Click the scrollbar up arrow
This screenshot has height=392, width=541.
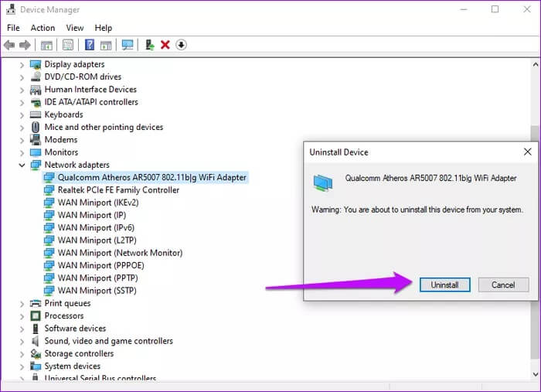point(536,64)
